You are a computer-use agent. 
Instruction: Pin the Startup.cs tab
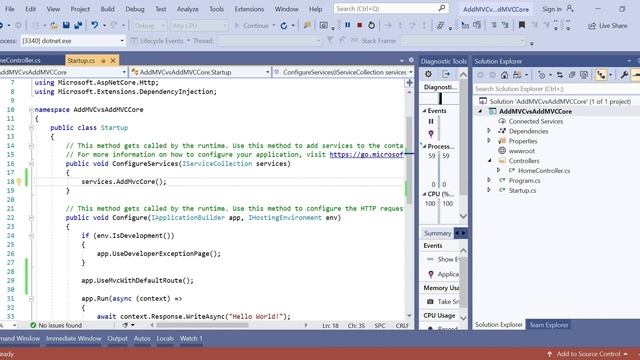click(x=103, y=61)
